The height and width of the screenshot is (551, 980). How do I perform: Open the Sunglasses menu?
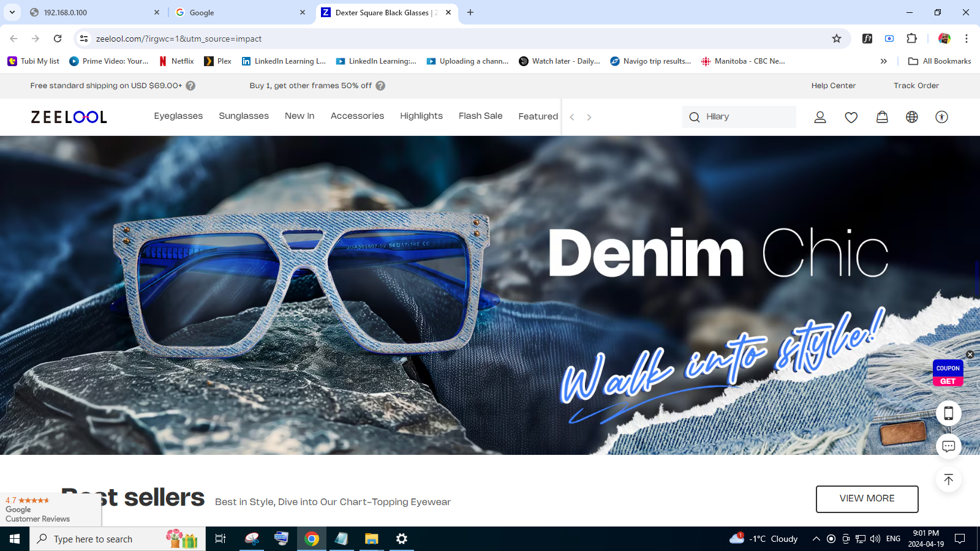(244, 116)
